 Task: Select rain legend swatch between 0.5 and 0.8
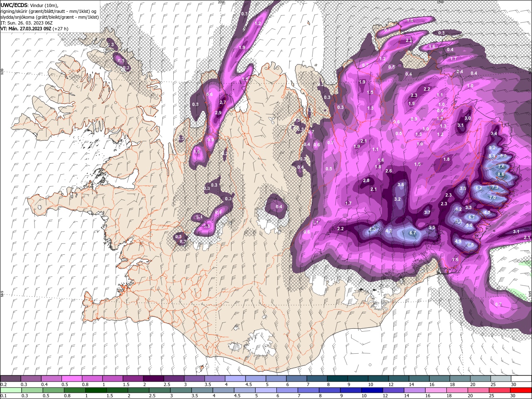coord(54,390)
